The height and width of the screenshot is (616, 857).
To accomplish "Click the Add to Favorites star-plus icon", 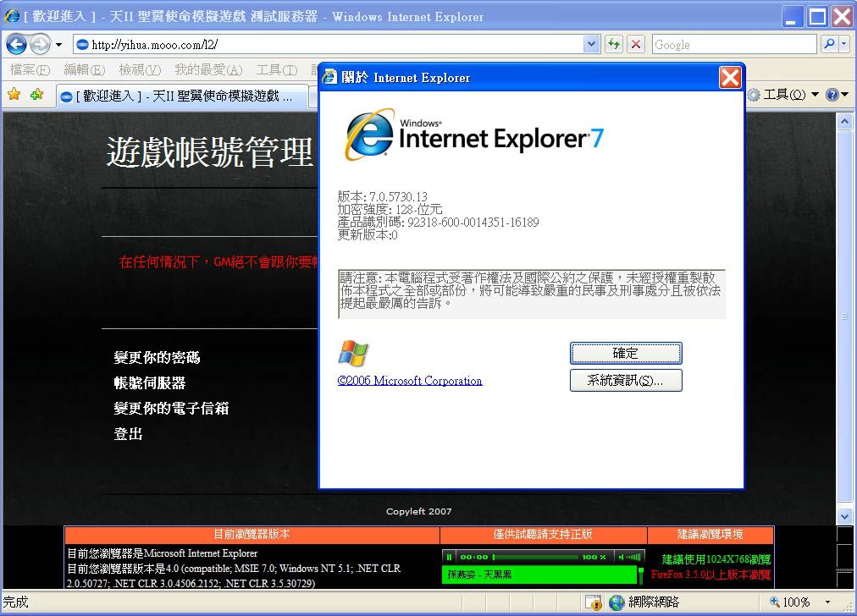I will pyautogui.click(x=36, y=95).
